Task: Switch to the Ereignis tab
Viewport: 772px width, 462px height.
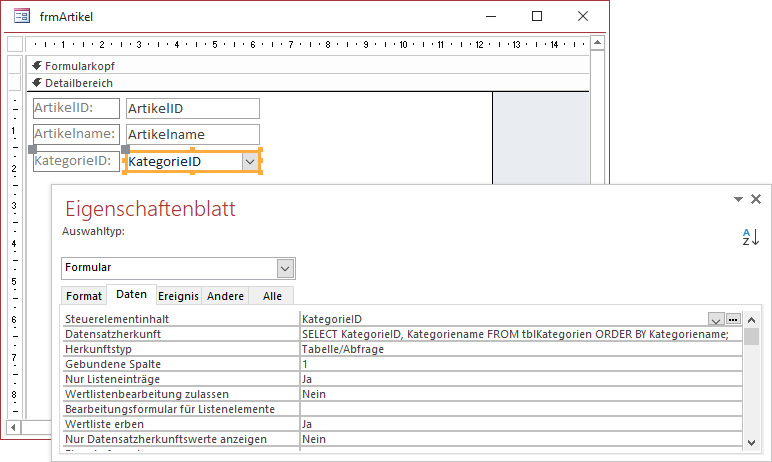Action: click(x=178, y=296)
